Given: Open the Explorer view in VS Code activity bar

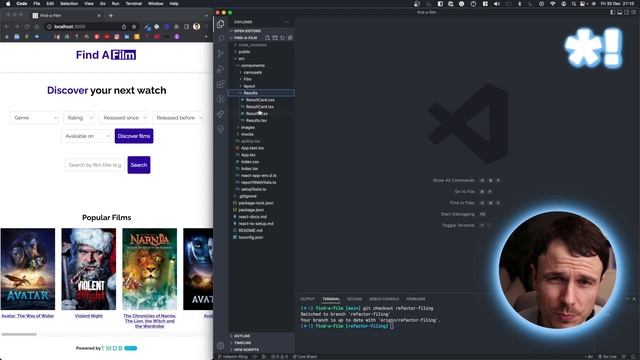Looking at the screenshot, I should (x=221, y=24).
